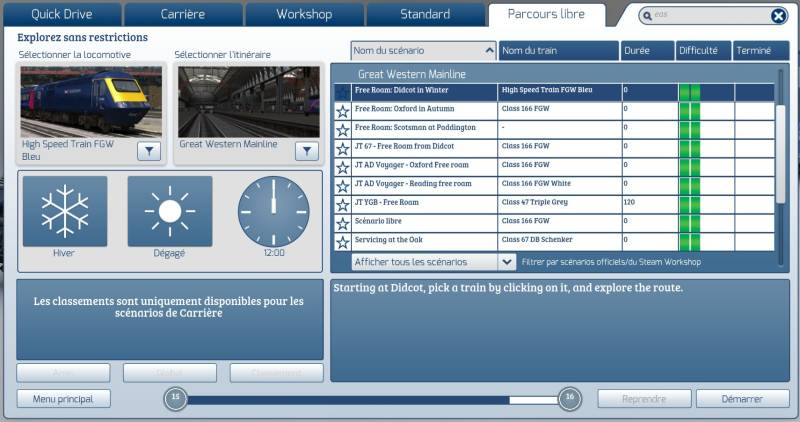
Task: Toggle favorite star for Servicing at the Oak
Action: pyautogui.click(x=343, y=242)
